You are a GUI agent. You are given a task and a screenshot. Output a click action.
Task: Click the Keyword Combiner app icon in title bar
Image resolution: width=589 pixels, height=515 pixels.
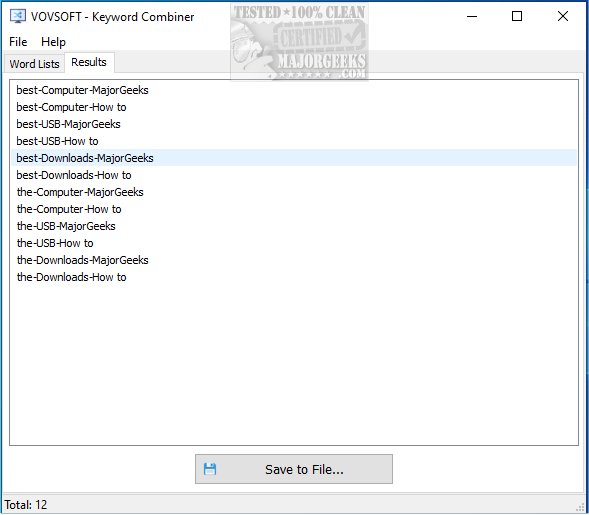click(x=18, y=16)
